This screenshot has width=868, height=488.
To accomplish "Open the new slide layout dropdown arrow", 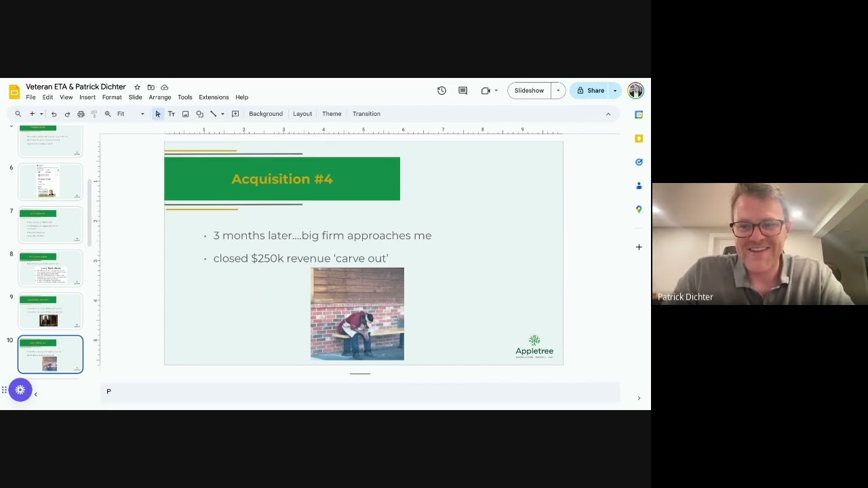I will click(41, 114).
